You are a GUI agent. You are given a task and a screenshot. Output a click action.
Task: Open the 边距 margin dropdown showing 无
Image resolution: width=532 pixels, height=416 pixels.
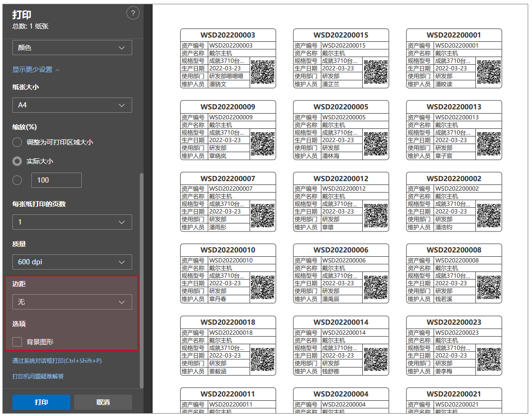72,302
